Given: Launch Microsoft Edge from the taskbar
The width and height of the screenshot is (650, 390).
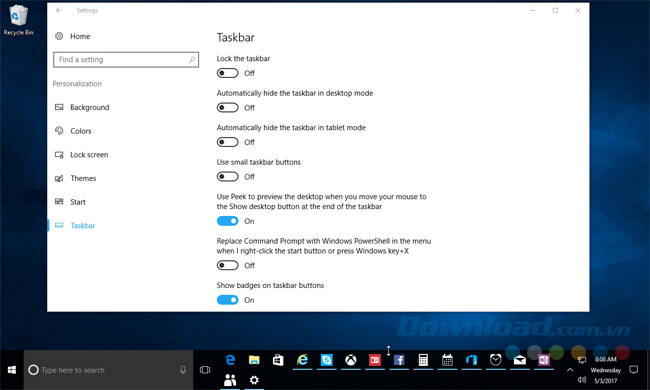Looking at the screenshot, I should [230, 360].
